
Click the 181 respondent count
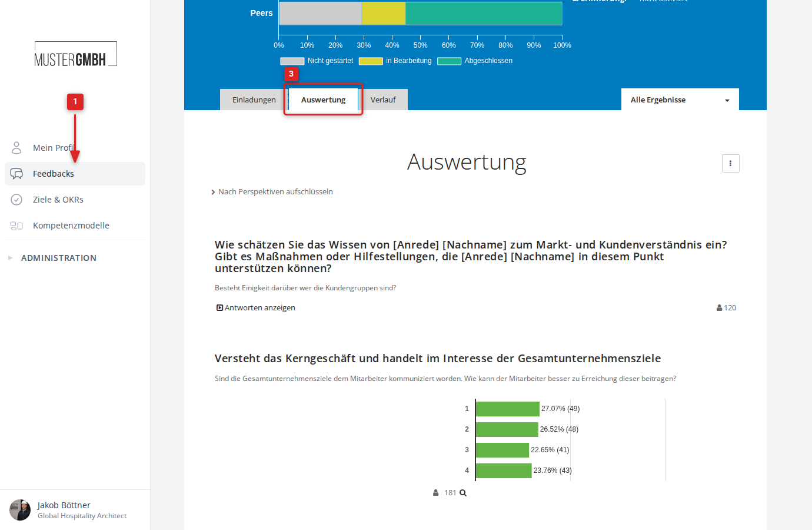tap(450, 493)
